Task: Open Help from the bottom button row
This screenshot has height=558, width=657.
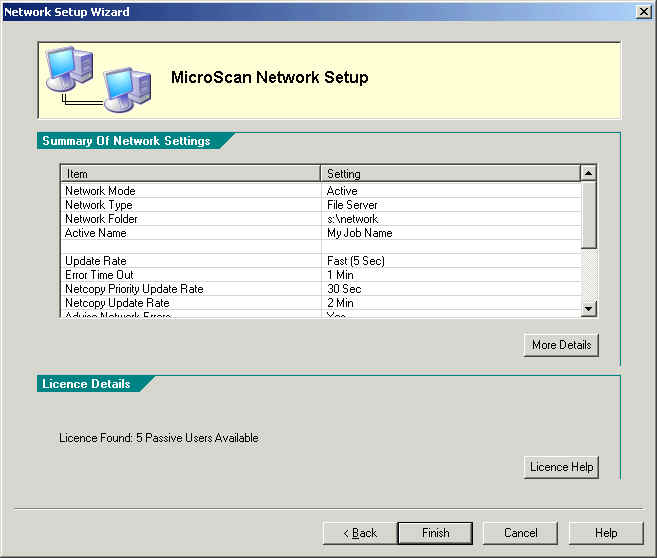Action: point(606,533)
